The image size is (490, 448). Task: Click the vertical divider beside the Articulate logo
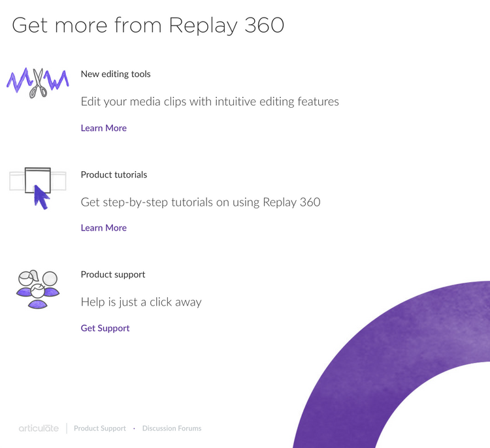coord(66,428)
